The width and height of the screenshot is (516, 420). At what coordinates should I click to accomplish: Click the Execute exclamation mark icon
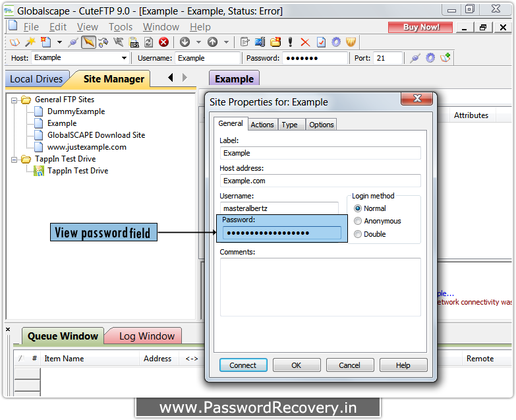pyautogui.click(x=290, y=42)
